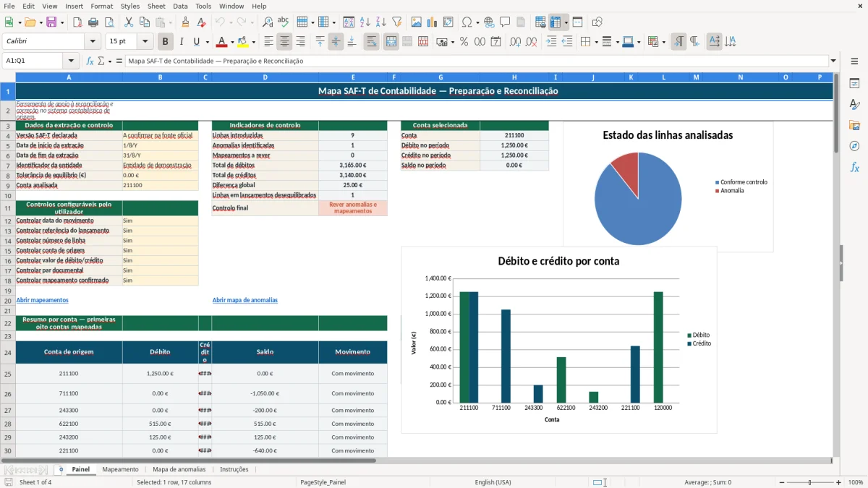Toggle Center Vertically alignment

tap(336, 42)
